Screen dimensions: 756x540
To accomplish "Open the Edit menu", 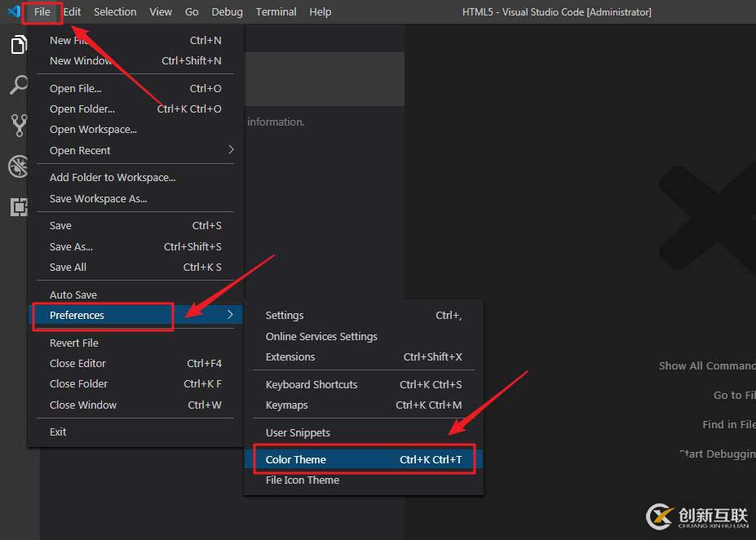I will click(73, 11).
